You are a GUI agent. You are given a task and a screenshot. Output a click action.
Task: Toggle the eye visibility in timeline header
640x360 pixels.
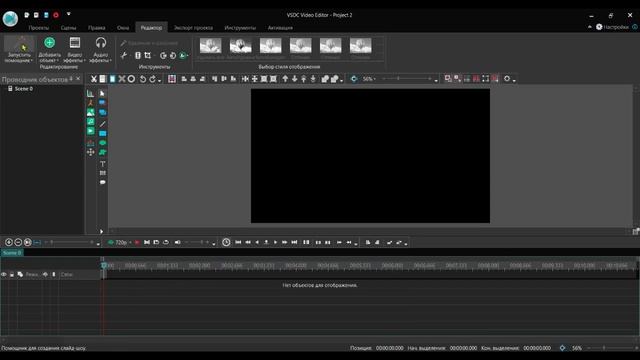tap(4, 275)
